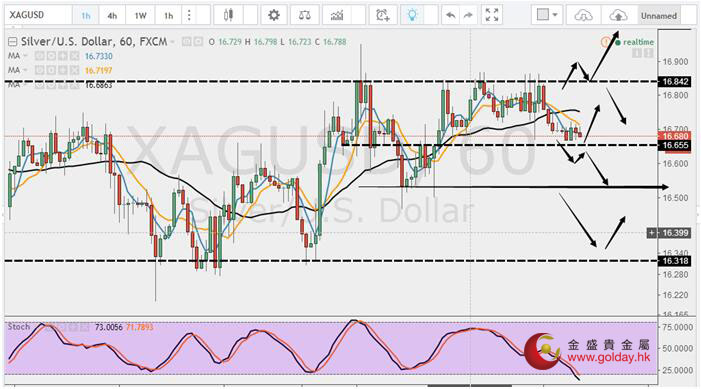Enter fullscreen mode with the expand icon
The image size is (701, 389).
[x=492, y=16]
